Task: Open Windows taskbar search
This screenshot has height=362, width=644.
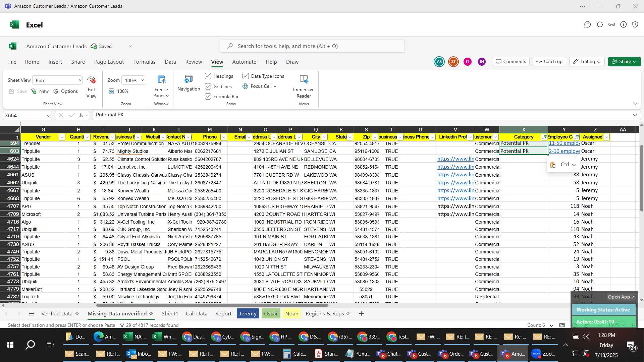Action: pos(30,345)
